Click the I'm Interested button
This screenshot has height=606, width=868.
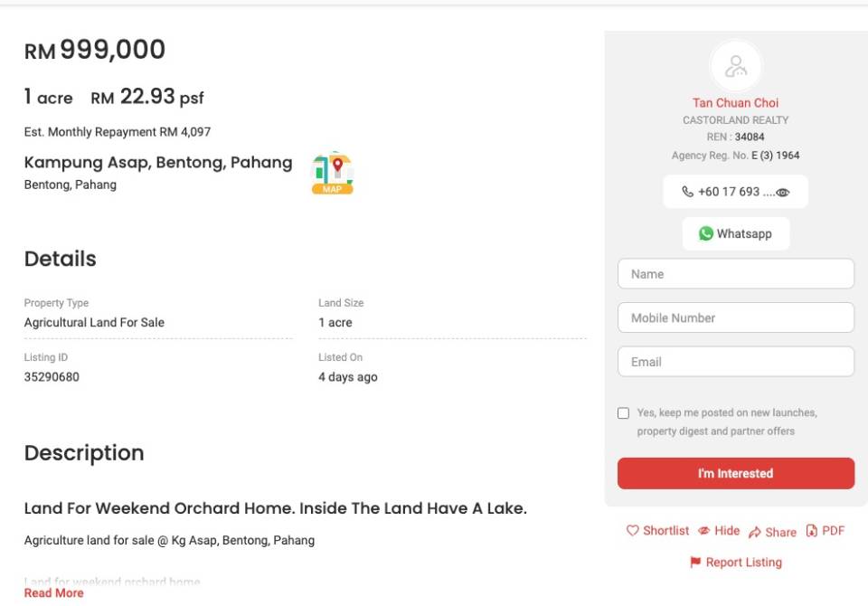(x=736, y=474)
